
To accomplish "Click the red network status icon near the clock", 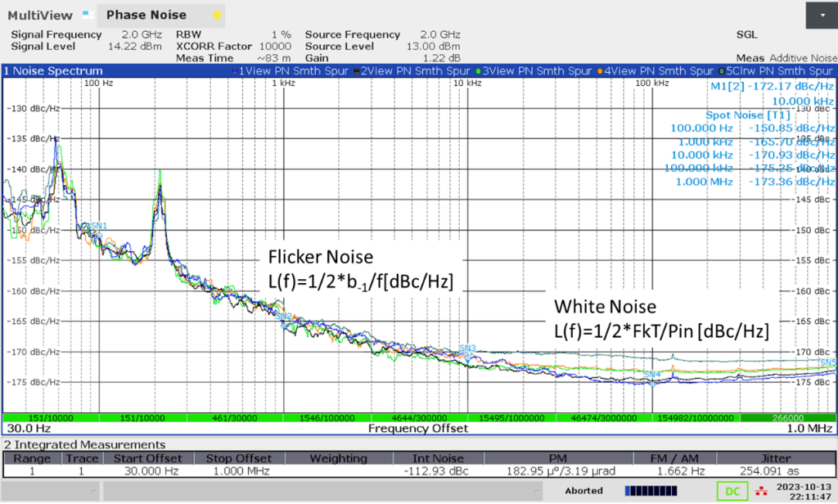I will (759, 491).
